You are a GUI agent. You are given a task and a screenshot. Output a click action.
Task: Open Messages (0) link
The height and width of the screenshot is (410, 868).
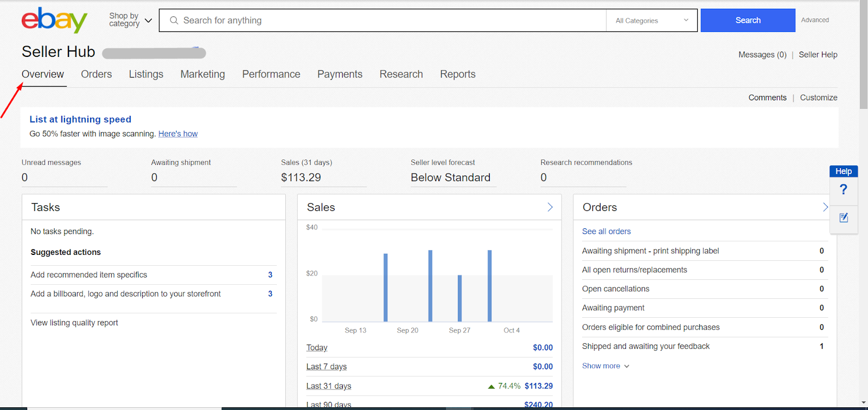click(x=762, y=55)
